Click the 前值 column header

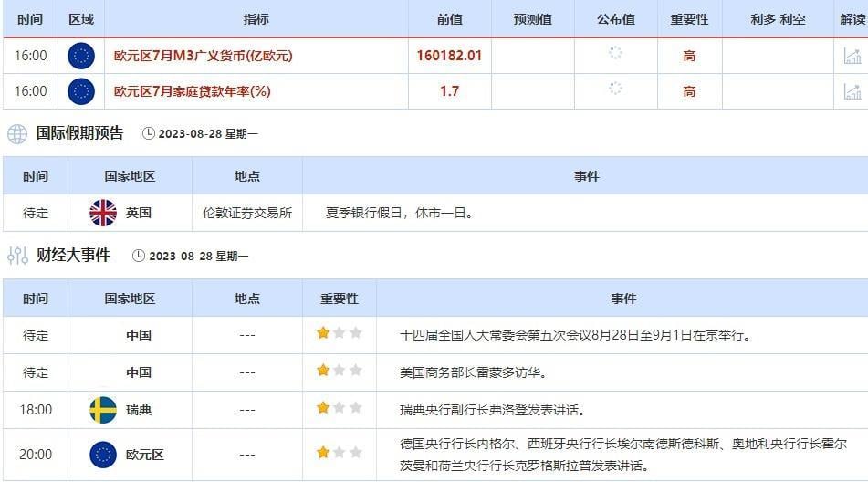point(449,19)
